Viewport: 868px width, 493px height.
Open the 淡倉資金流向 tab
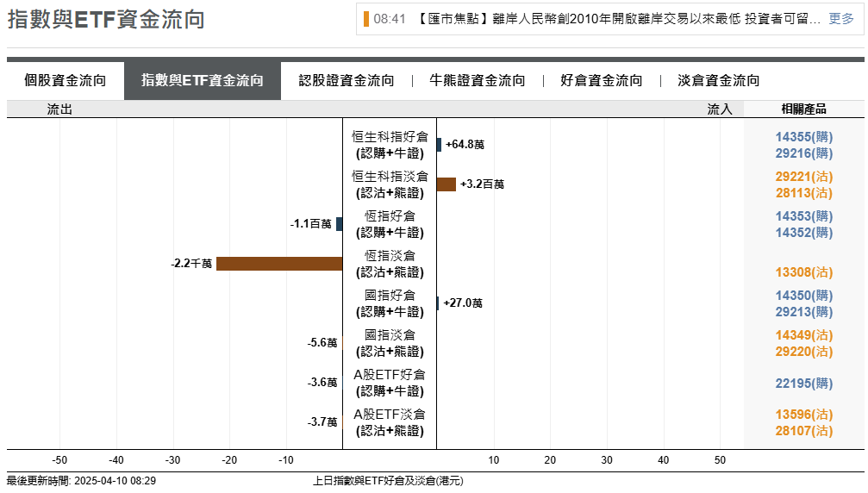tap(719, 81)
